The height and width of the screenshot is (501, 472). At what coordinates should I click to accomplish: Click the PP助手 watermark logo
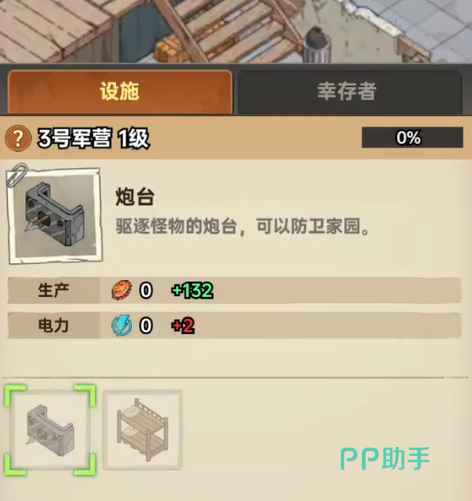point(385,459)
